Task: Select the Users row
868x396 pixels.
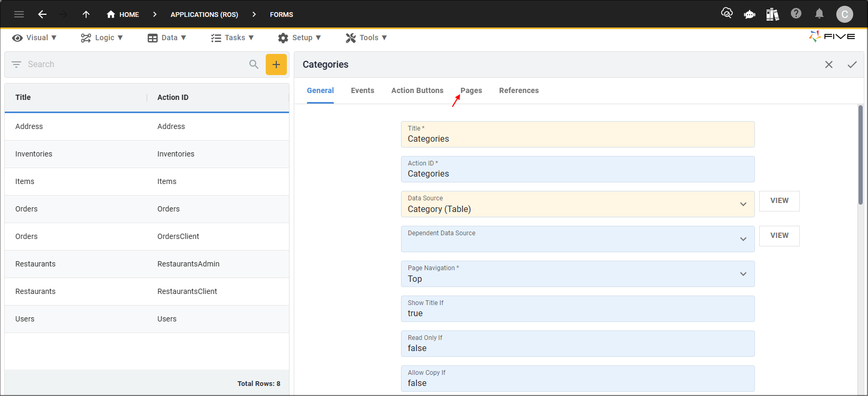Action: 147,319
